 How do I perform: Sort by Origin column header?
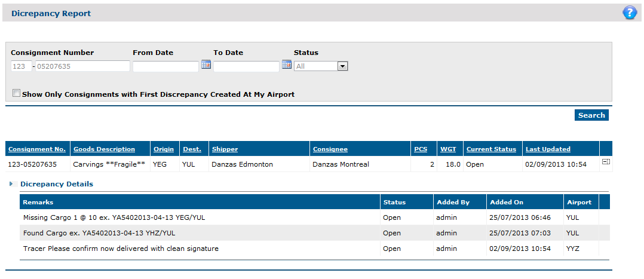point(164,149)
